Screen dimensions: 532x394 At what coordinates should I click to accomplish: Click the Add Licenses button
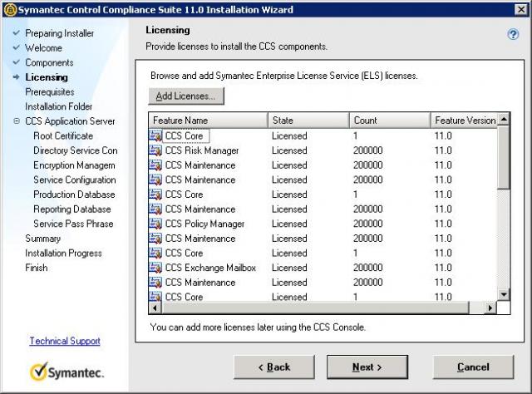click(186, 96)
